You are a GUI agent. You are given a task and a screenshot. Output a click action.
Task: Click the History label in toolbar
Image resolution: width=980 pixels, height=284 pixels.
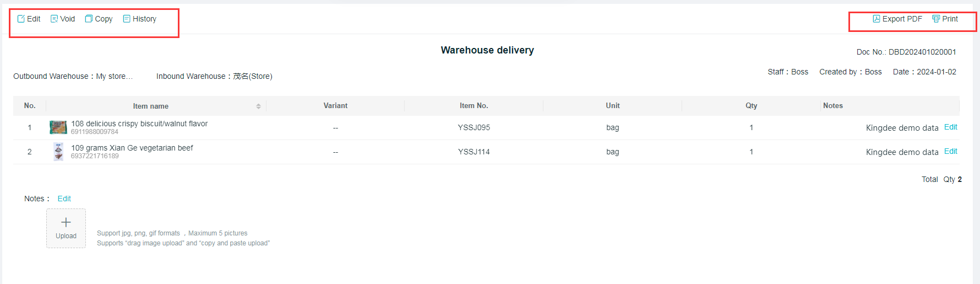pyautogui.click(x=144, y=19)
